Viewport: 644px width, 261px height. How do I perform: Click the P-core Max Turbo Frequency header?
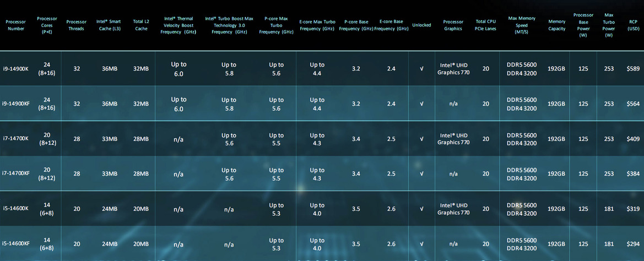coord(276,25)
